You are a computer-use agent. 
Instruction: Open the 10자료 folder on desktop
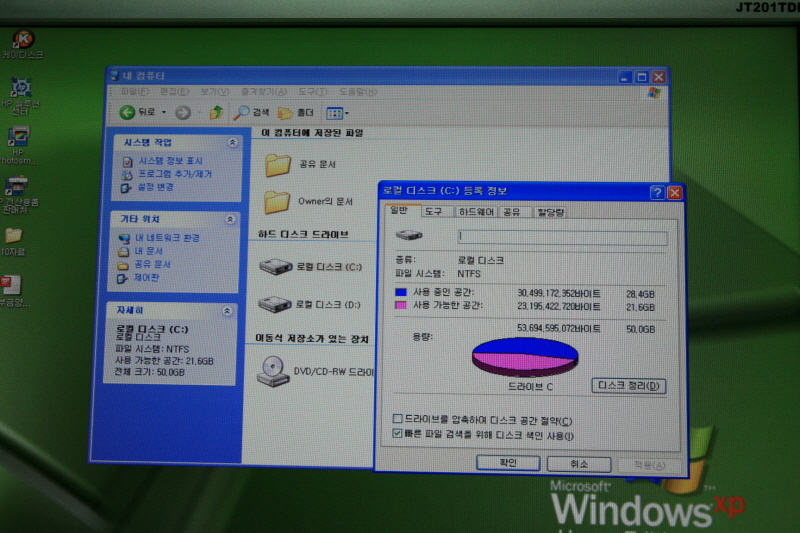[x=13, y=241]
